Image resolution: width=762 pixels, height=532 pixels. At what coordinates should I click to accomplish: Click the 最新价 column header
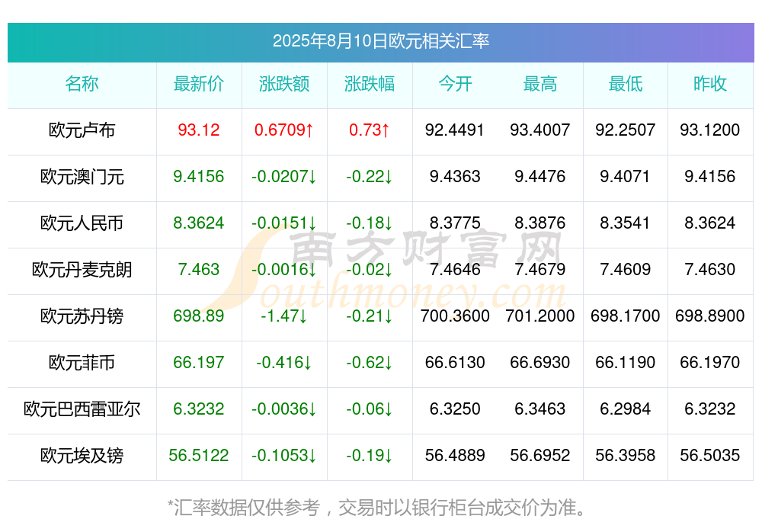point(199,84)
